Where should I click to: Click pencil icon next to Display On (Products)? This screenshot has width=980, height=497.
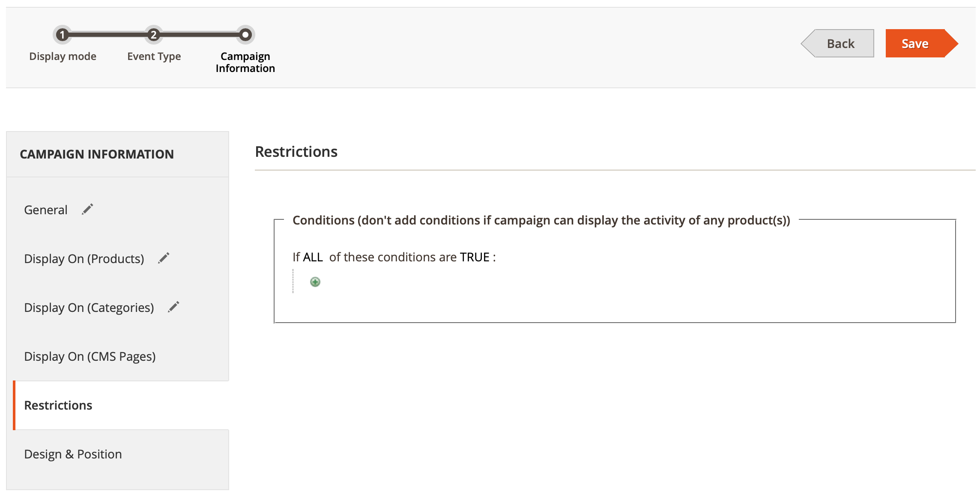coord(164,258)
